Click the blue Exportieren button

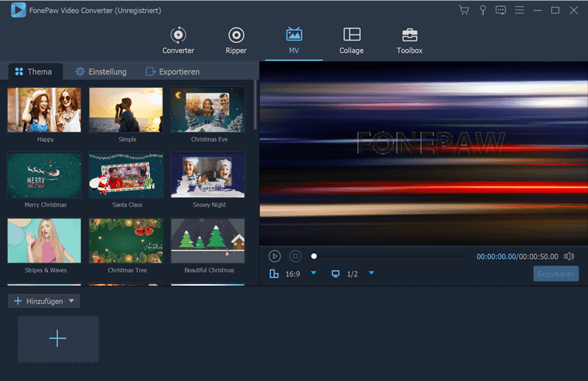click(556, 274)
